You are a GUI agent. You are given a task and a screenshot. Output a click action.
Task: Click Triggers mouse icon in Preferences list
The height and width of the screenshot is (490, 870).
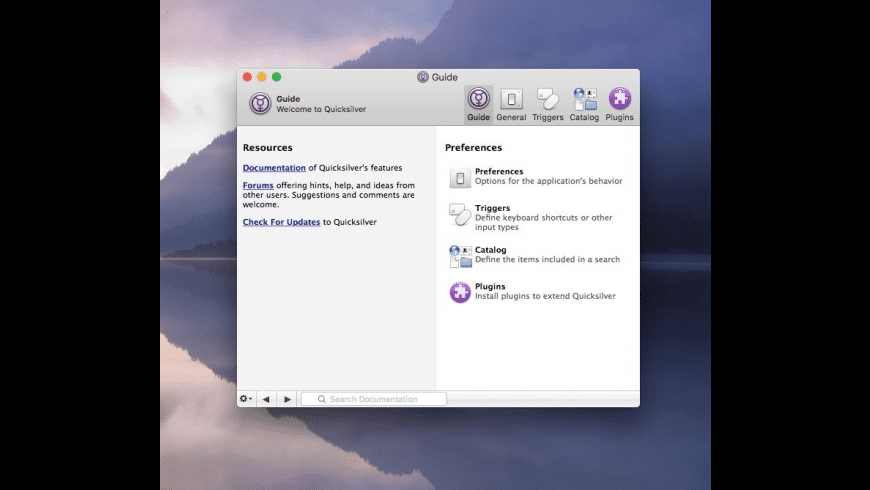460,215
